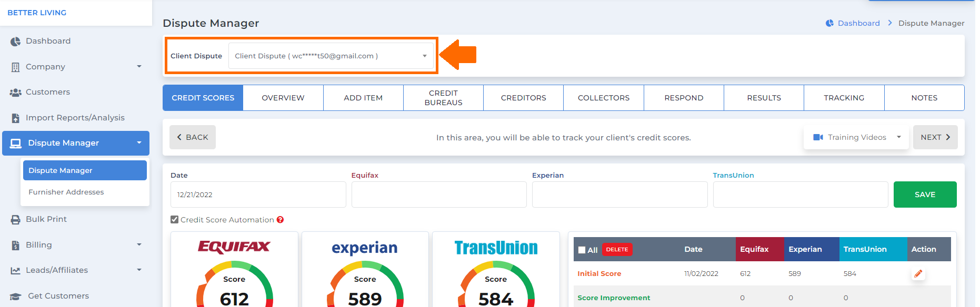Click the Company building icon
This screenshot has height=307, width=980.
15,67
